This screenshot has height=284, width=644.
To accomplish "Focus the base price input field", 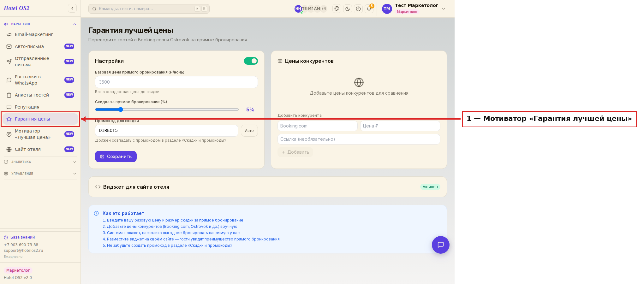I will [x=176, y=82].
